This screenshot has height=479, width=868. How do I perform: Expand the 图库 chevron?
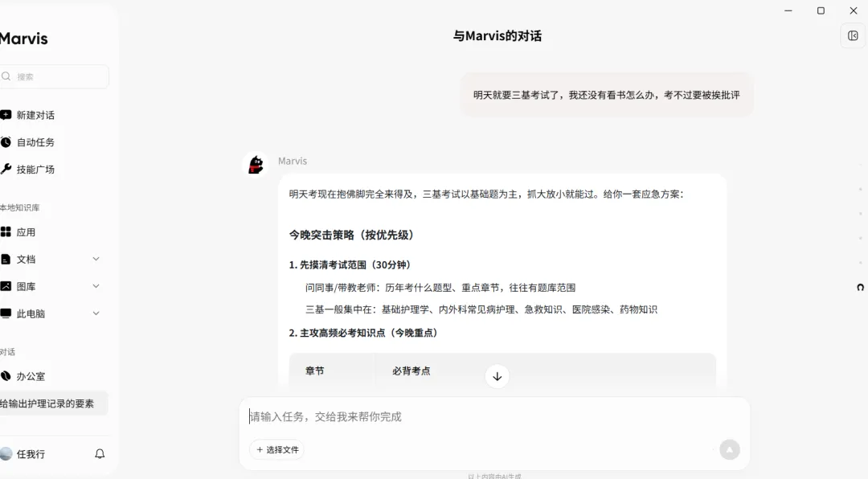pyautogui.click(x=96, y=286)
